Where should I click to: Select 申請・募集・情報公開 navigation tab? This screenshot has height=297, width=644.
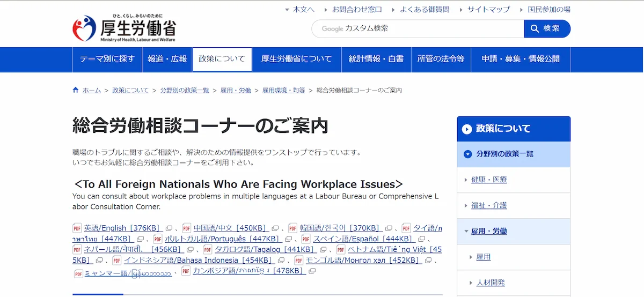pos(521,59)
